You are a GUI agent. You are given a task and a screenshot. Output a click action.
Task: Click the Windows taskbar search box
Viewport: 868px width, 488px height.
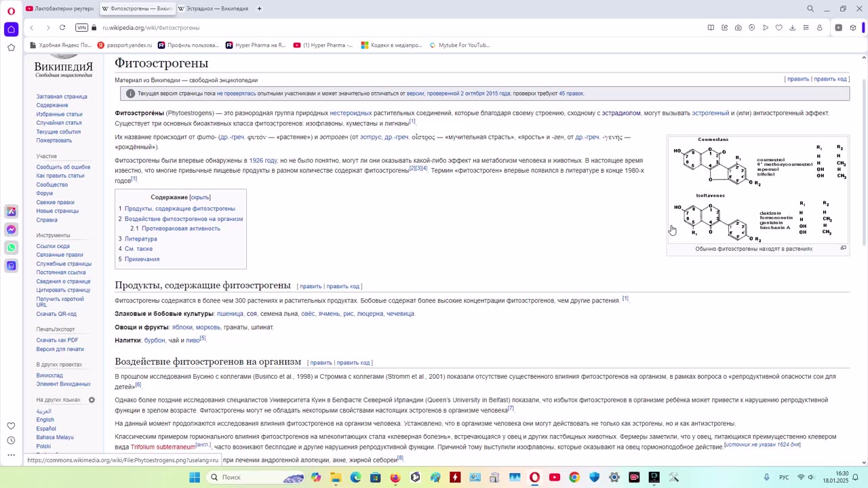click(256, 477)
